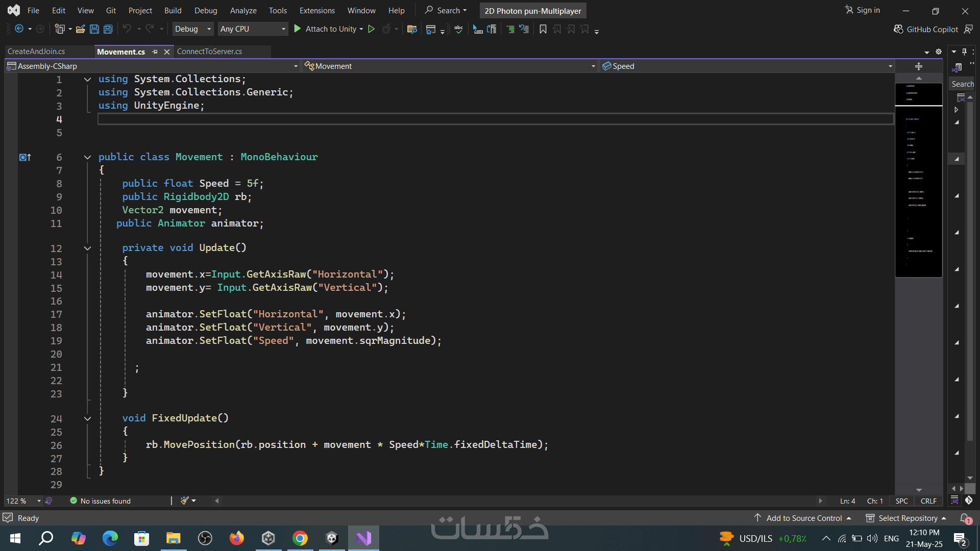Click the Save All toolbar icon
Image resolution: width=980 pixels, height=551 pixels.
point(108,29)
